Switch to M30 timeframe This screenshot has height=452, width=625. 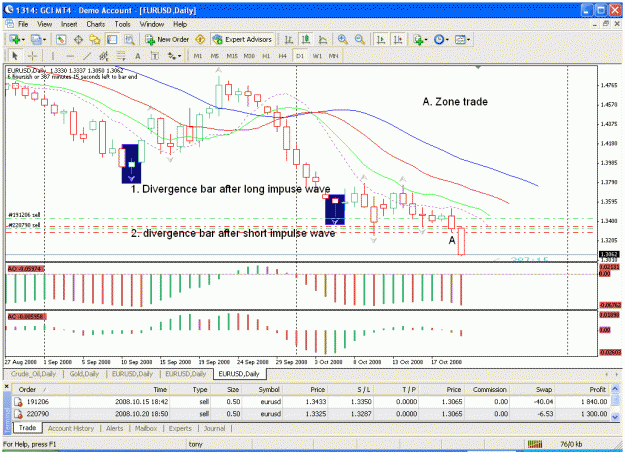coord(249,56)
